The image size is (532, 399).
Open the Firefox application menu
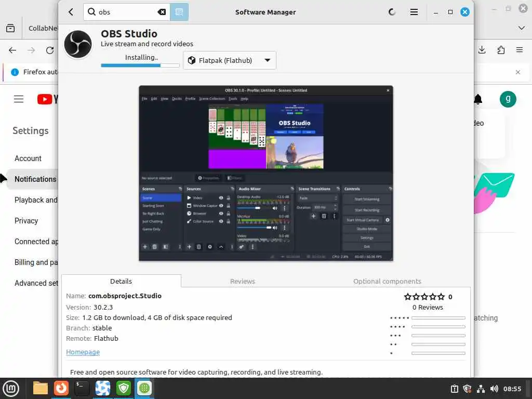coord(520,50)
